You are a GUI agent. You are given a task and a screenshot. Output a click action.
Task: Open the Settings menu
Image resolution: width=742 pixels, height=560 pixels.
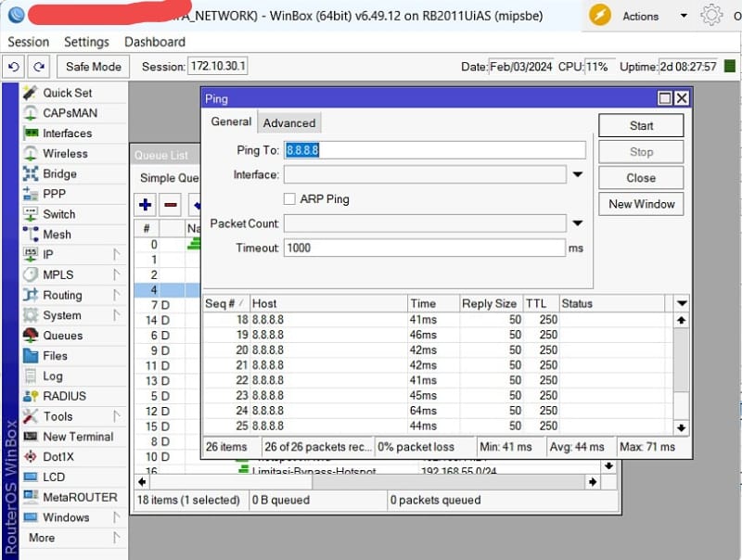(86, 42)
